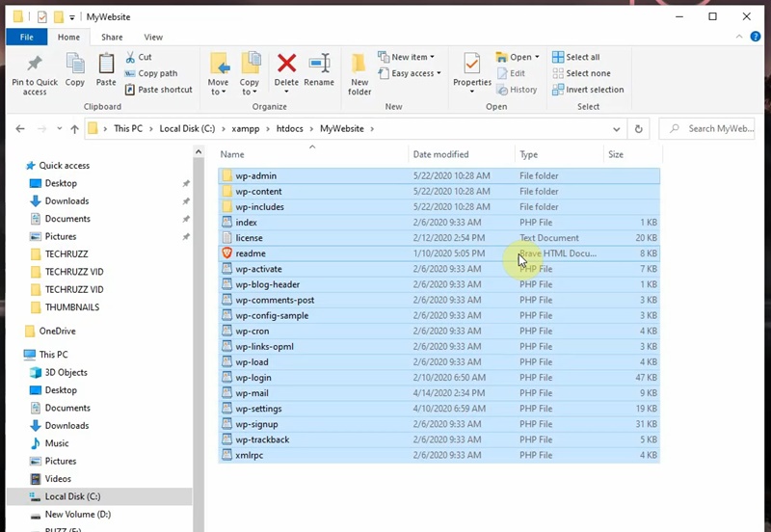Click Select none in the ribbon

click(x=581, y=73)
